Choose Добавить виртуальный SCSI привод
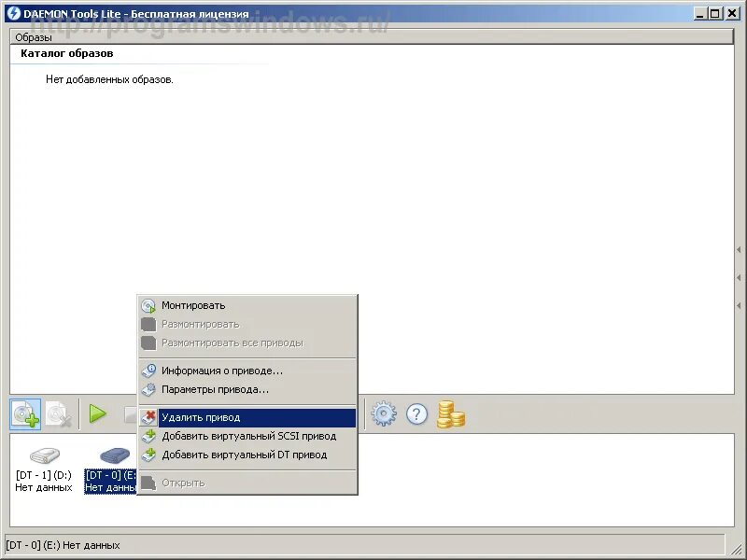 247,436
